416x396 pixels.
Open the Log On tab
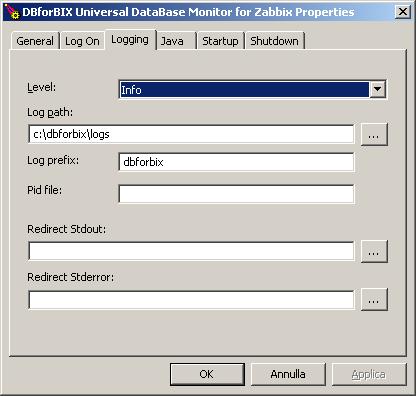point(82,41)
